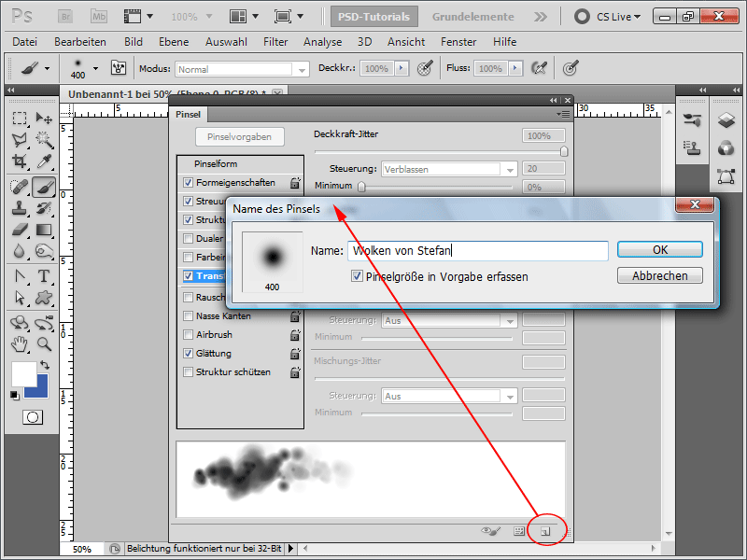Enable the Nasse Kanten checkbox
Image resolution: width=747 pixels, height=560 pixels.
pyautogui.click(x=189, y=315)
